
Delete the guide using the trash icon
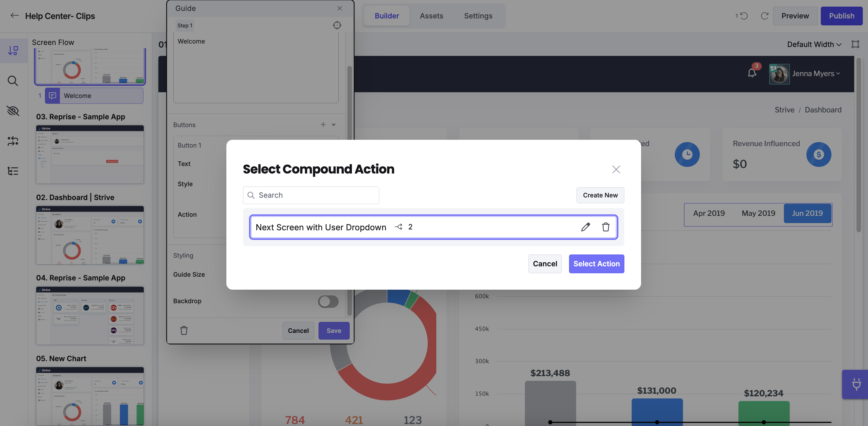pyautogui.click(x=184, y=331)
